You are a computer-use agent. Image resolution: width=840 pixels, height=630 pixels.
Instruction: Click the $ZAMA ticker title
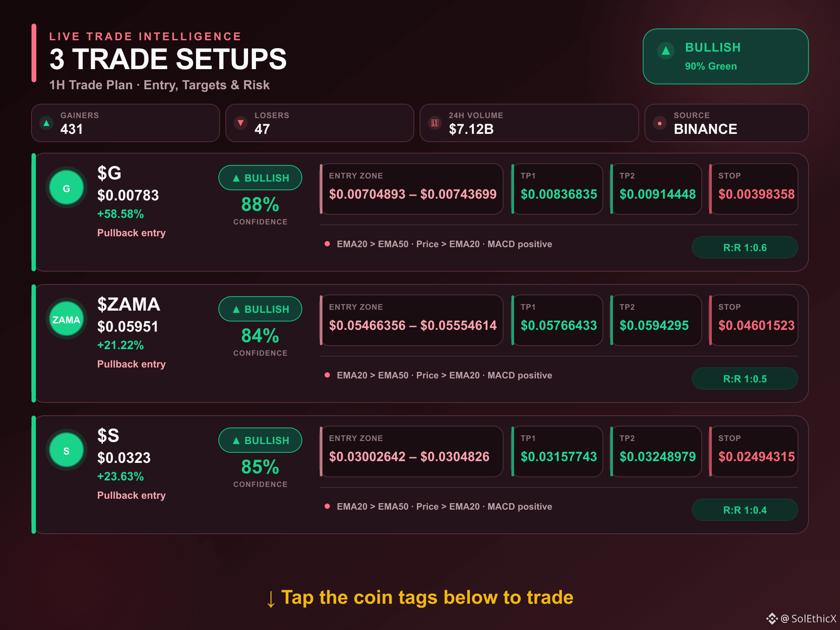(129, 304)
